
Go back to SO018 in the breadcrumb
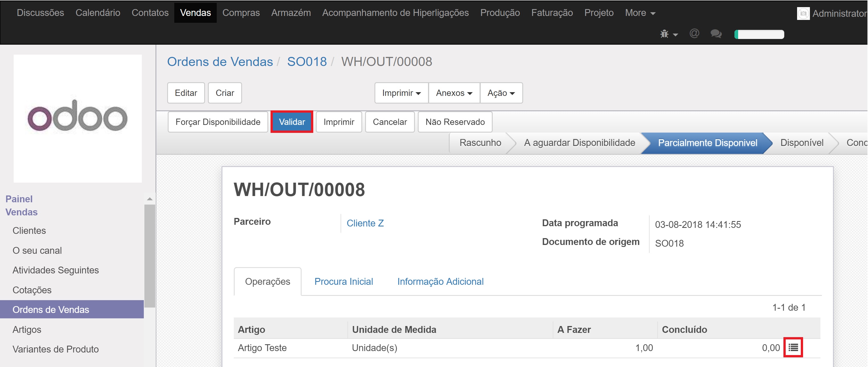pyautogui.click(x=307, y=62)
